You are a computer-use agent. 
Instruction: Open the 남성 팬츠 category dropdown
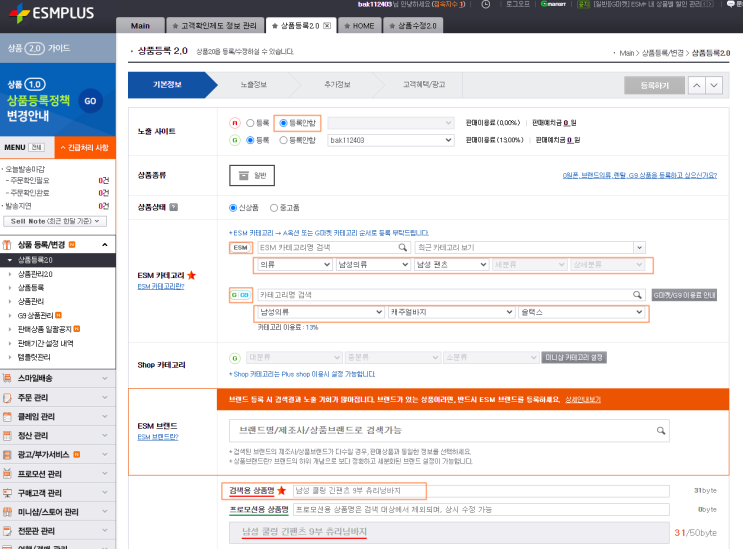coord(451,264)
